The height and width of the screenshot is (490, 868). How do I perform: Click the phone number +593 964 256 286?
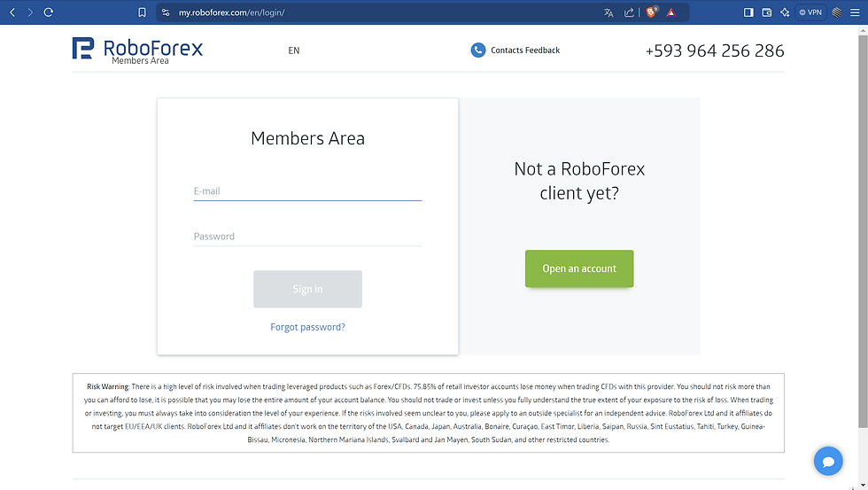pyautogui.click(x=715, y=51)
